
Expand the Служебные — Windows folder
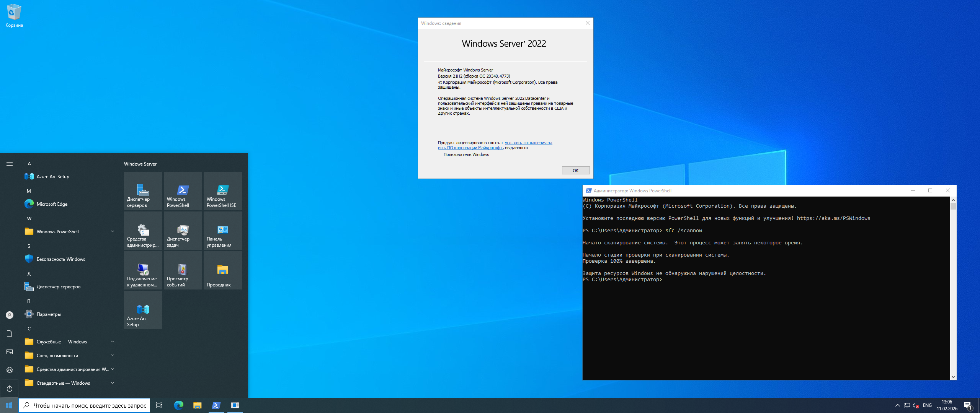tap(69, 342)
